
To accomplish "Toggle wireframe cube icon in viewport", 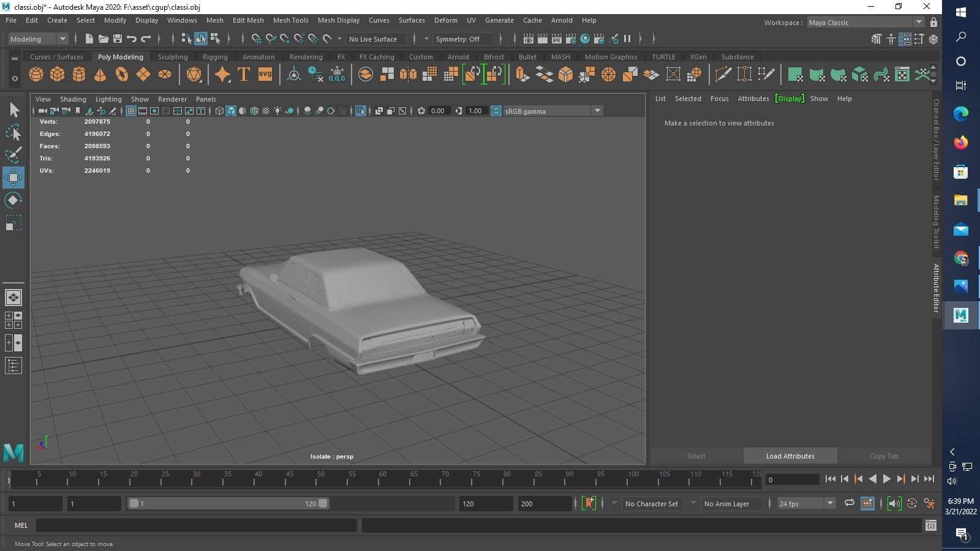I will tap(219, 111).
